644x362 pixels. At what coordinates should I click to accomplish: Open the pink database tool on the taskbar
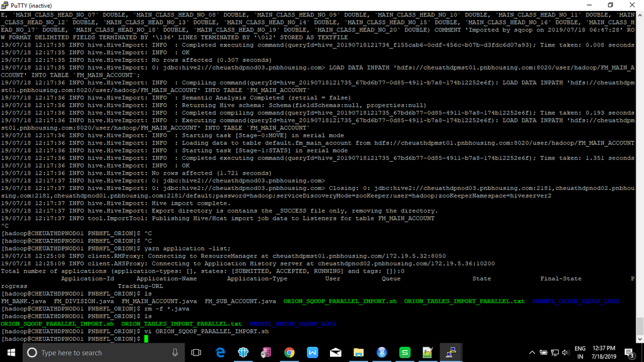[266, 352]
